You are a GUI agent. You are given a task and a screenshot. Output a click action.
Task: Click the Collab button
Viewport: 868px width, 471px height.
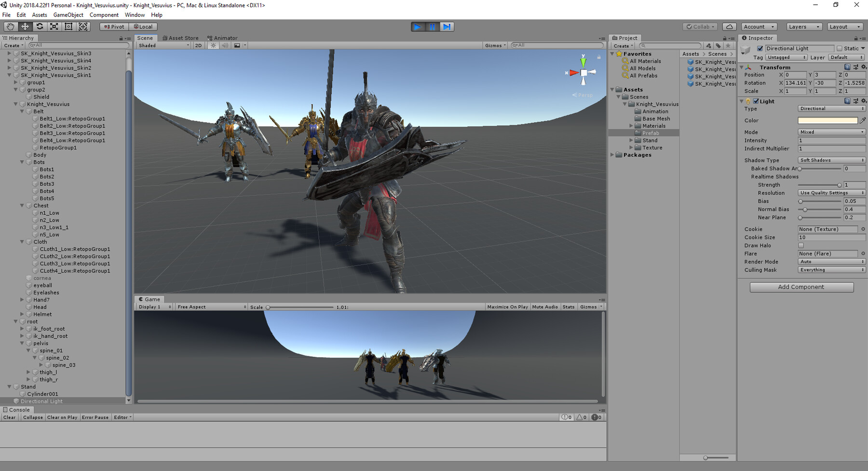(x=701, y=27)
